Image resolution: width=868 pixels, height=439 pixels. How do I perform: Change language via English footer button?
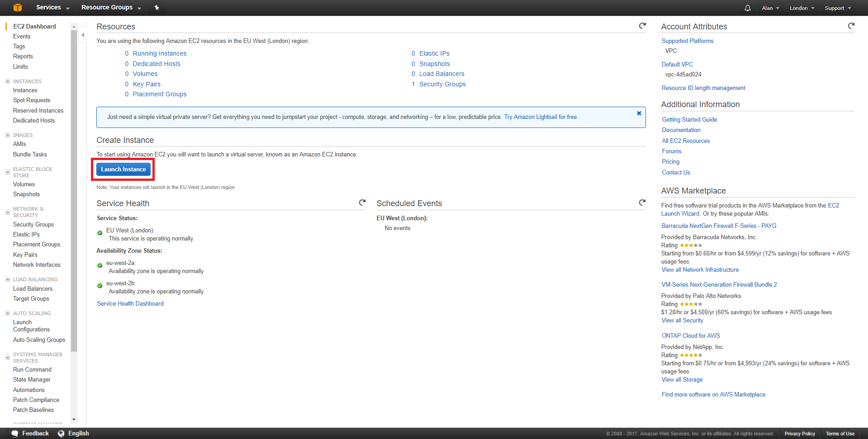pyautogui.click(x=79, y=434)
